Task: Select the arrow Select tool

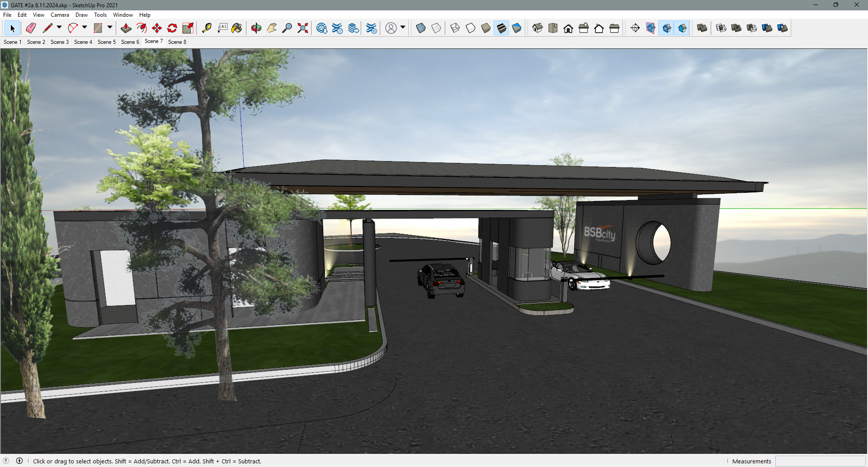Action: pos(12,28)
